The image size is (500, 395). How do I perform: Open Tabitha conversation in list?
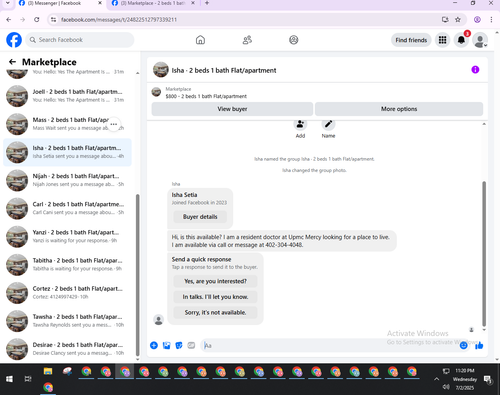point(67,265)
